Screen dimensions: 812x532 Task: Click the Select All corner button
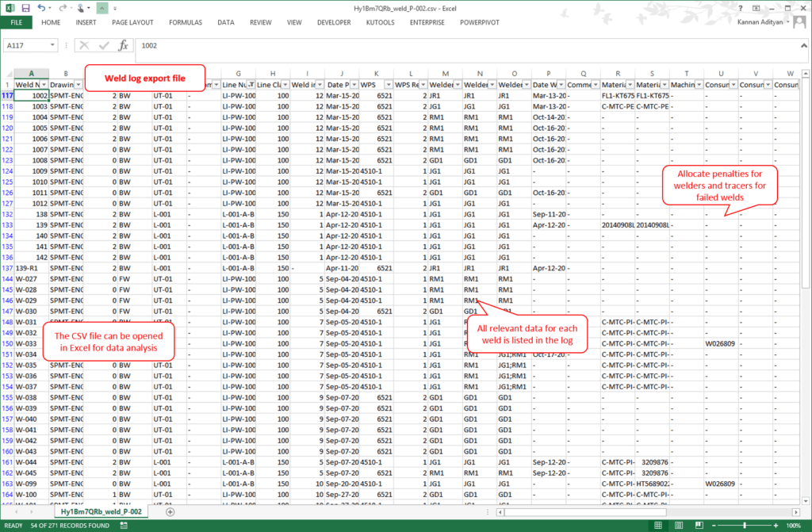(x=7, y=74)
